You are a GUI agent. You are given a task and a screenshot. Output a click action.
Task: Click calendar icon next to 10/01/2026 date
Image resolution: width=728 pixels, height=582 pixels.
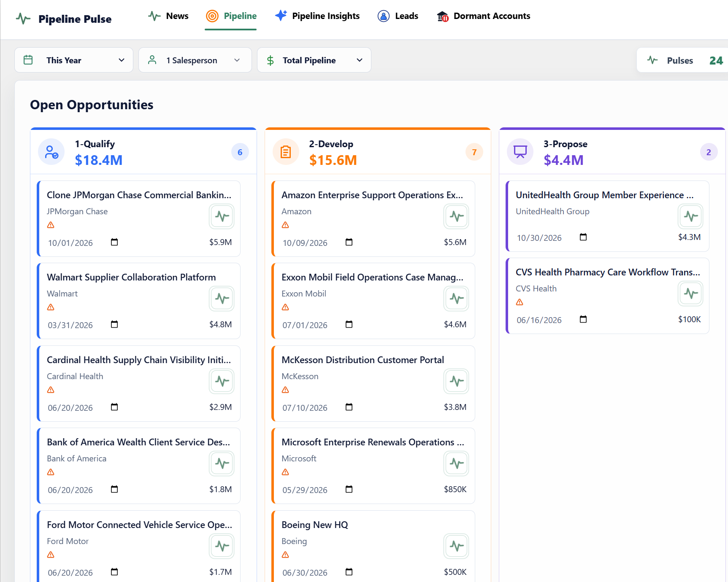(x=114, y=242)
